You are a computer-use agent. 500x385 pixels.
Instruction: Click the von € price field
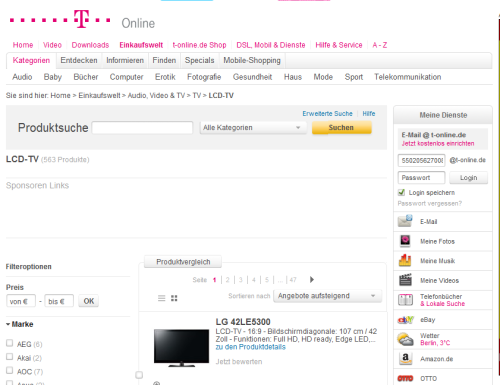(21, 301)
